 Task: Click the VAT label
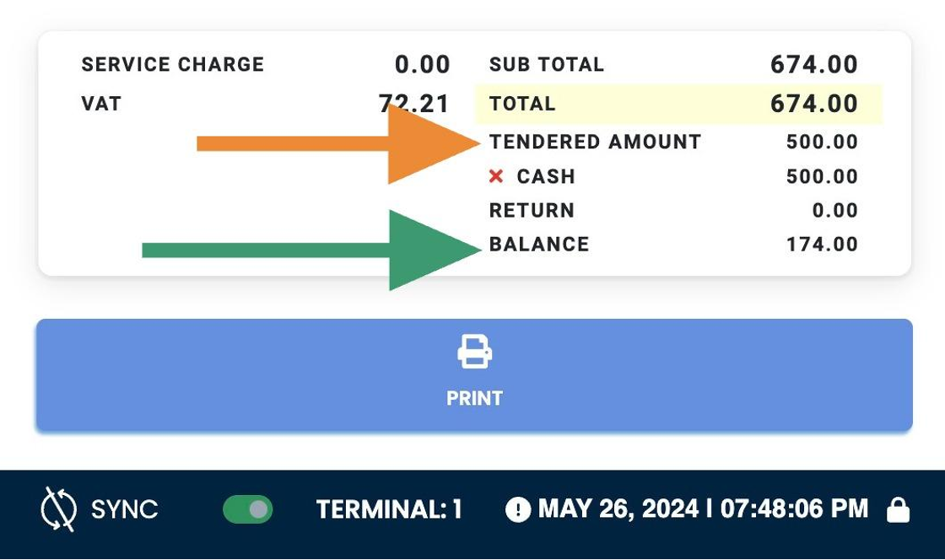click(101, 104)
